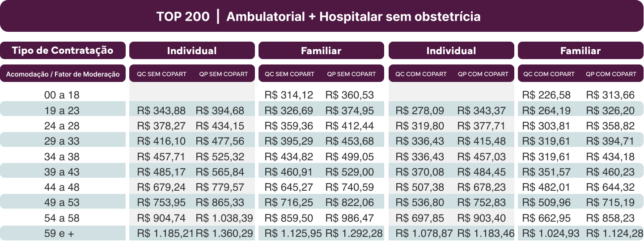Click the Acomodação / Fator de Moderação label
The image size is (644, 244).
(63, 74)
